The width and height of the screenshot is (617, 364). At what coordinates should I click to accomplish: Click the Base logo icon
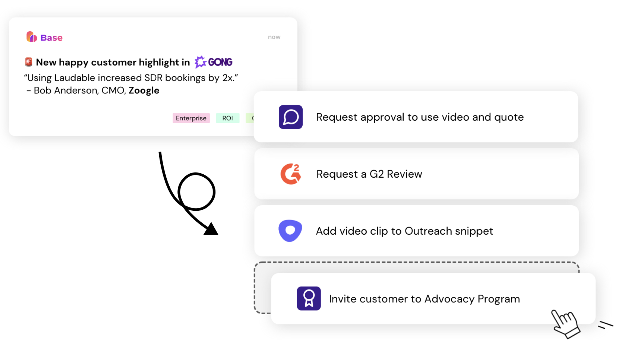point(32,37)
